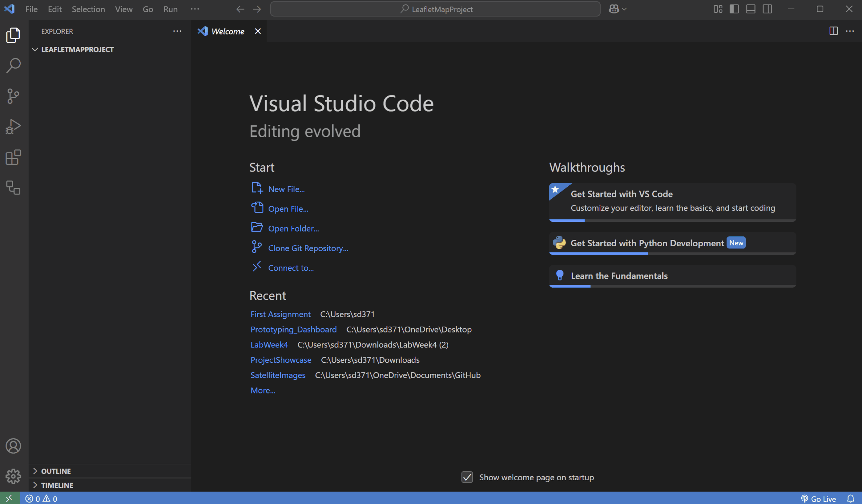Open the Search view icon
This screenshot has width=862, height=504.
pyautogui.click(x=13, y=65)
